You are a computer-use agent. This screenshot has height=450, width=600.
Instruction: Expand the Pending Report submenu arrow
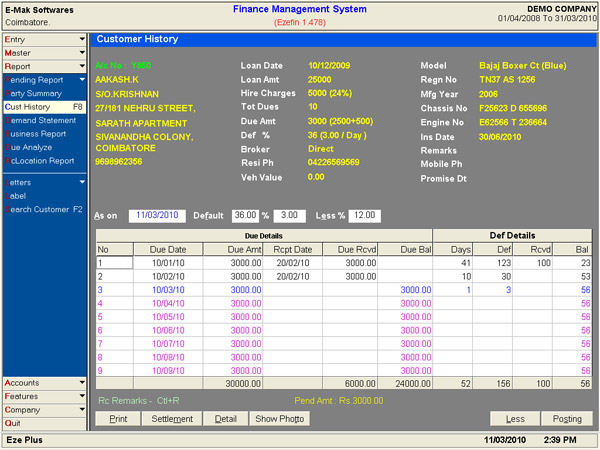(82, 80)
